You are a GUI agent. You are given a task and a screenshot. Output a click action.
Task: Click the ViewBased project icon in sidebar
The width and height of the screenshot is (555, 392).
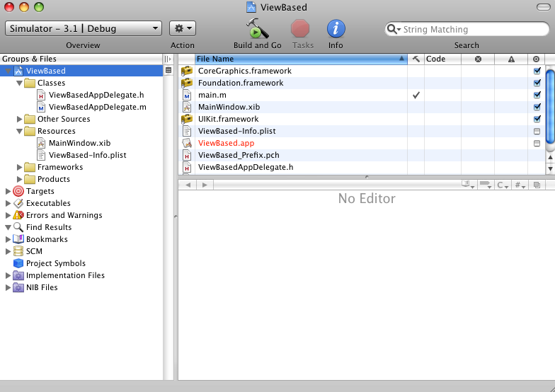[x=18, y=71]
